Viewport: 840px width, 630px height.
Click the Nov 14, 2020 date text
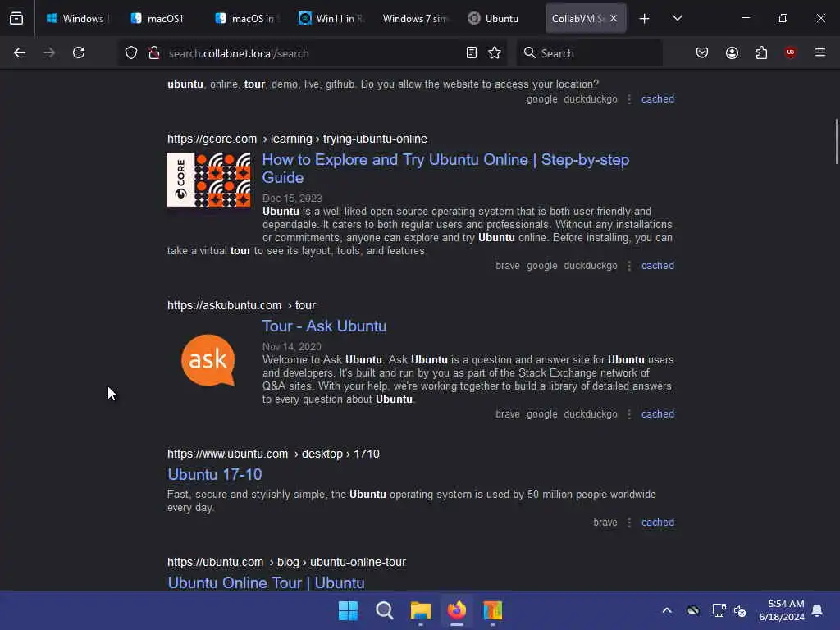(291, 347)
